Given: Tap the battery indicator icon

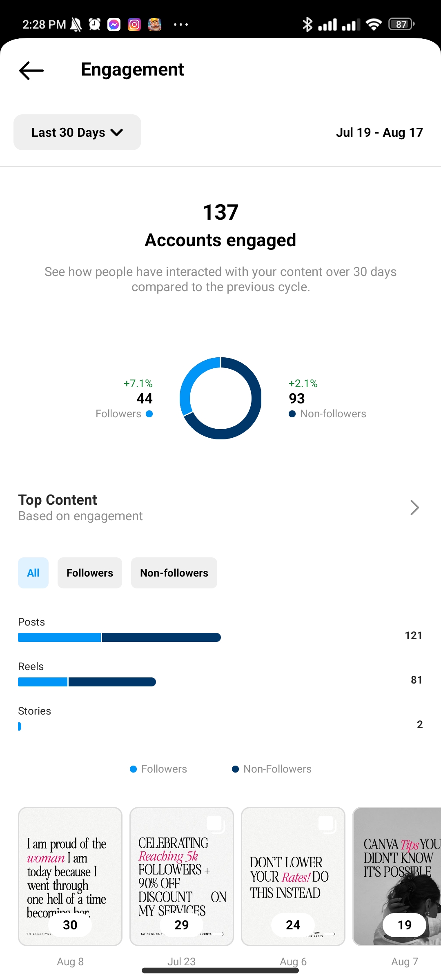Looking at the screenshot, I should (401, 24).
